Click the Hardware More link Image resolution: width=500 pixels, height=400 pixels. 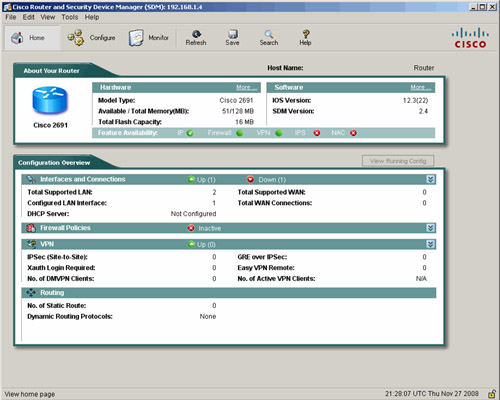[x=246, y=87]
